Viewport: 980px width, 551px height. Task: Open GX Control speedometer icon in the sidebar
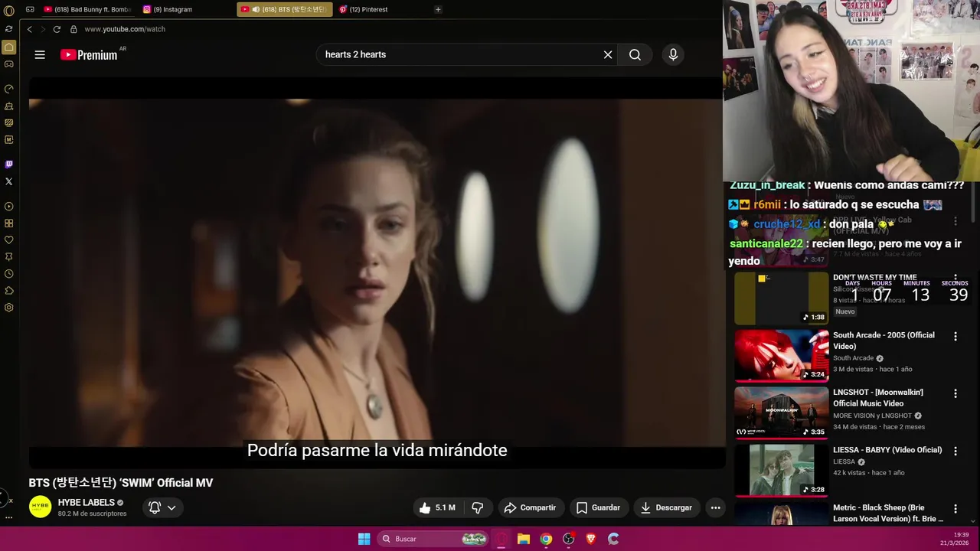pyautogui.click(x=8, y=89)
